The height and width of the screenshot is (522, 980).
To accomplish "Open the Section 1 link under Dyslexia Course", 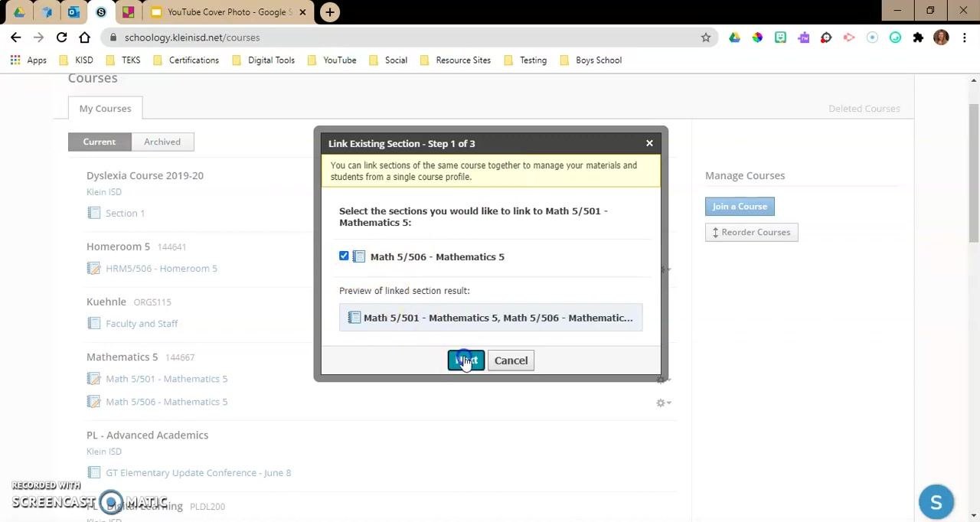I will (x=126, y=214).
